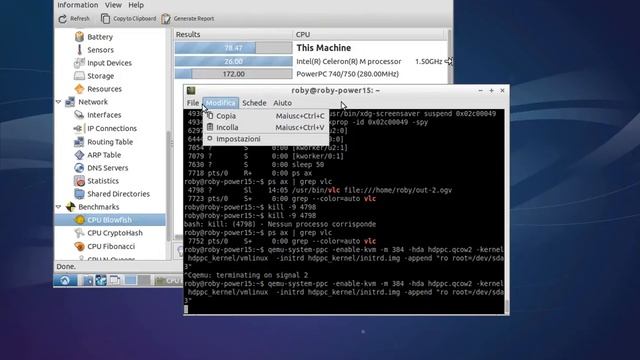Open the Aiuto menu in terminal

pyautogui.click(x=282, y=103)
